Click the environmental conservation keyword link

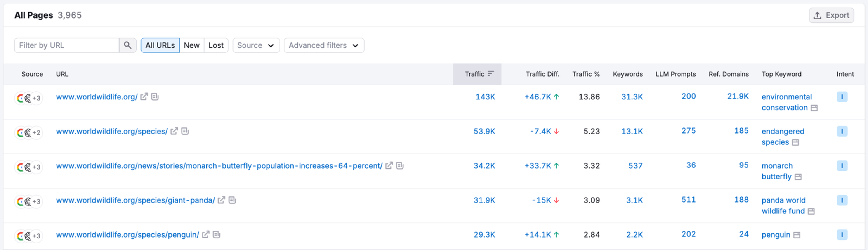[x=786, y=102]
